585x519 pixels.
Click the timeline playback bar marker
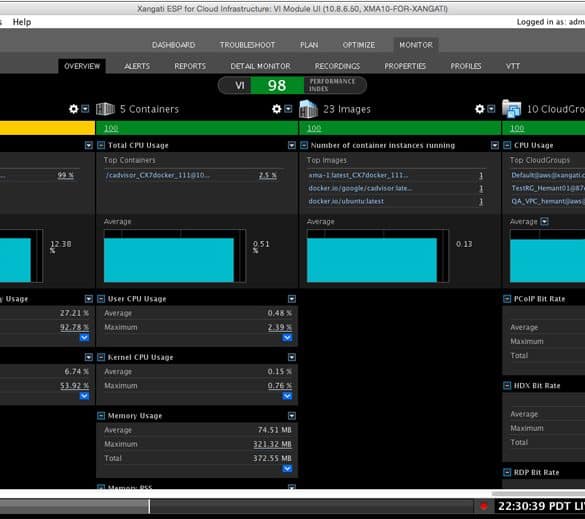click(x=149, y=506)
